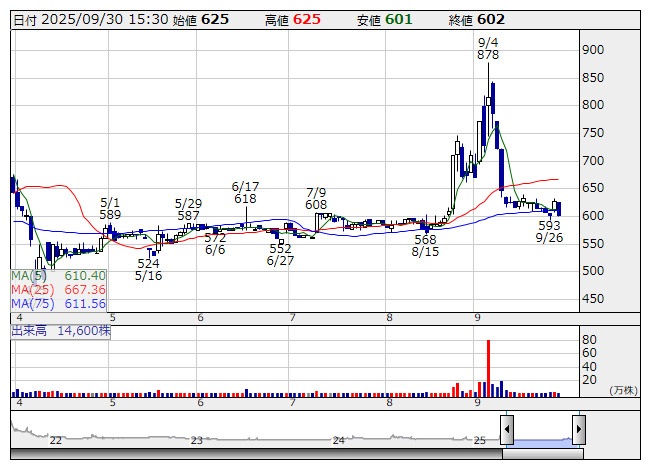
Task: Click the 9/26 low label of 593
Action: click(x=548, y=232)
